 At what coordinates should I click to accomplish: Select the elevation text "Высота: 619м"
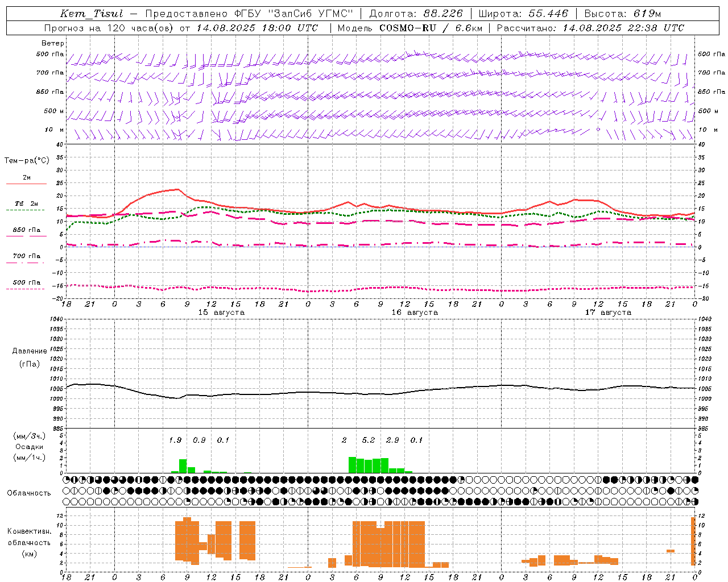[x=623, y=14]
